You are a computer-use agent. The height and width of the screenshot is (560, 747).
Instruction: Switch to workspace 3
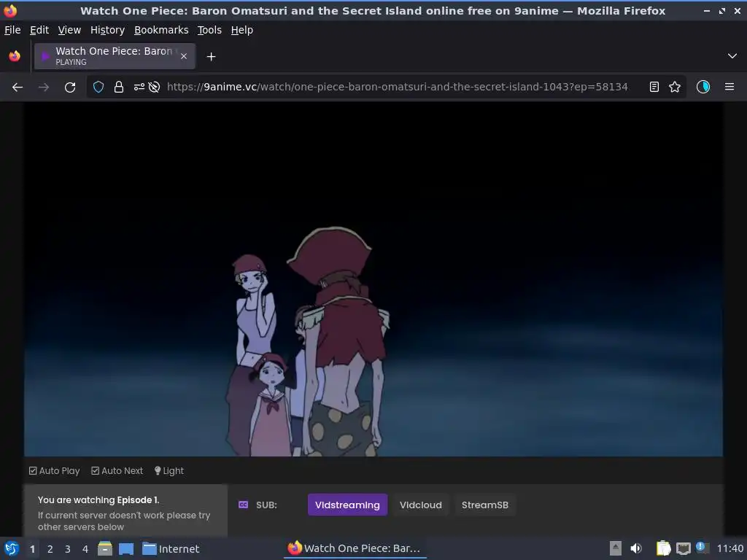(x=68, y=549)
